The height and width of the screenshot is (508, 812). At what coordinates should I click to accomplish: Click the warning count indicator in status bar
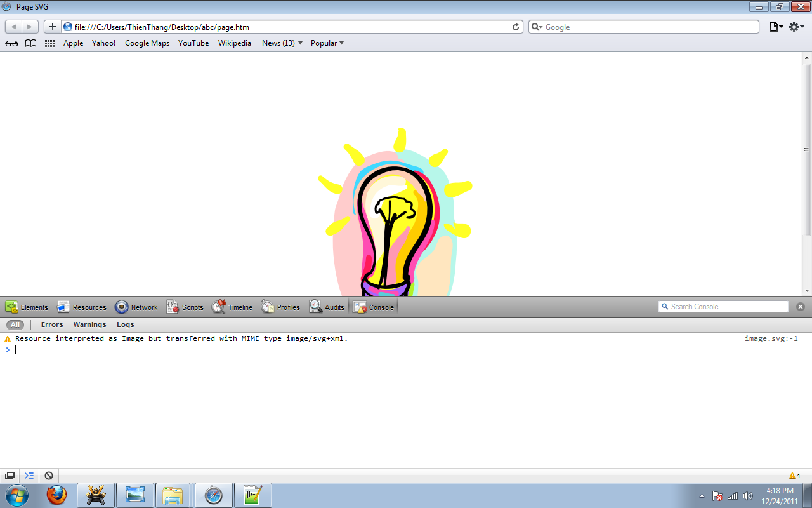coord(795,476)
